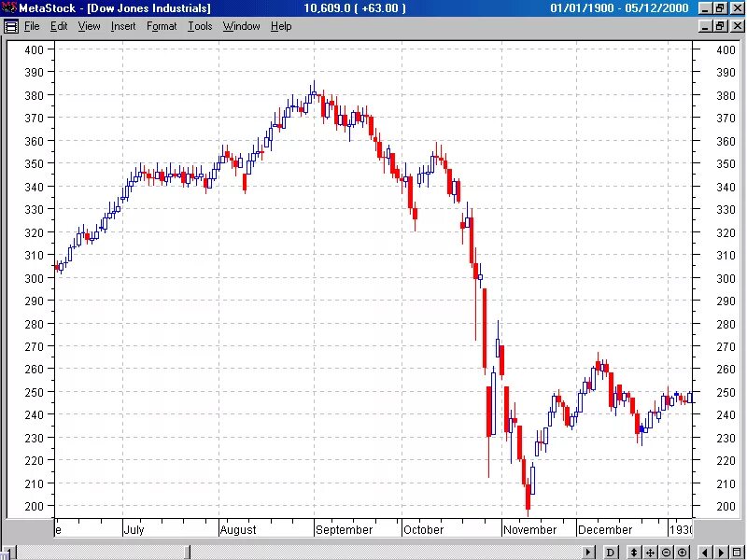
Task: Click the December label on date axis
Action: pos(605,530)
